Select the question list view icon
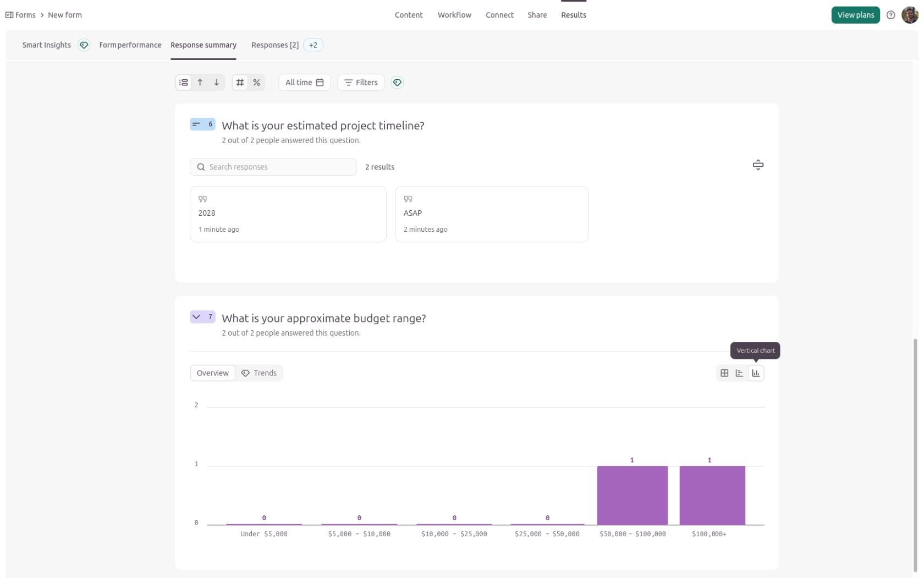 coord(184,83)
